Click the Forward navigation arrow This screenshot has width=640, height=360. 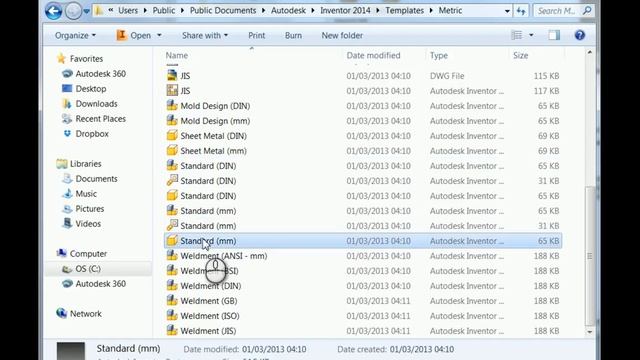coord(73,11)
